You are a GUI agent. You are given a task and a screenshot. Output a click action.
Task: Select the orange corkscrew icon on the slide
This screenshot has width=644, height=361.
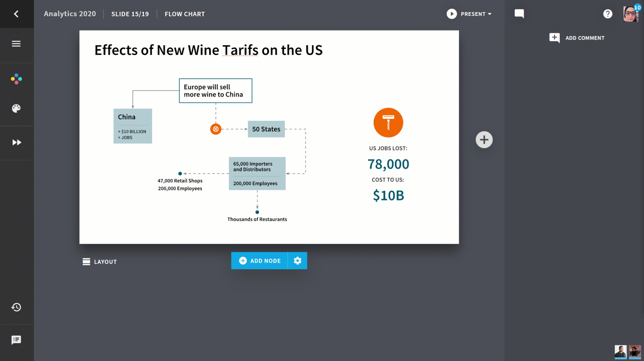388,122
